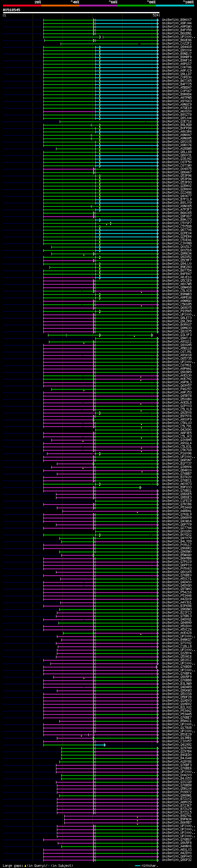The width and height of the screenshot is (197, 868).
Task: Select the UniRef100_A5BDM7 label
Action: tap(177, 88)
